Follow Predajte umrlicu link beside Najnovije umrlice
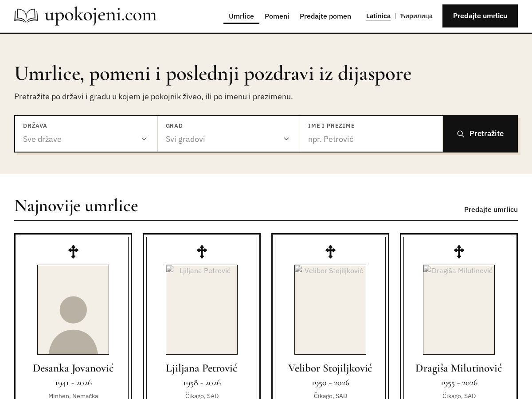This screenshot has height=399, width=532. pos(491,209)
